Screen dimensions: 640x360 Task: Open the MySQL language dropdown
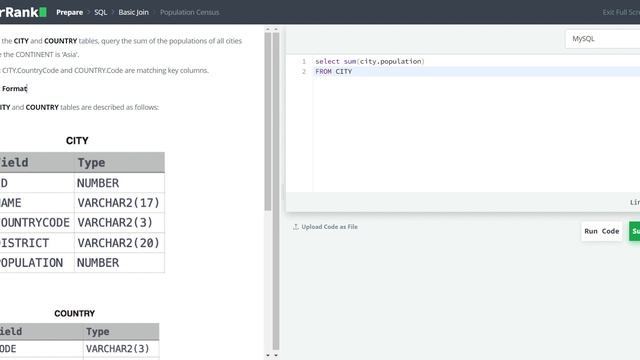click(x=602, y=39)
